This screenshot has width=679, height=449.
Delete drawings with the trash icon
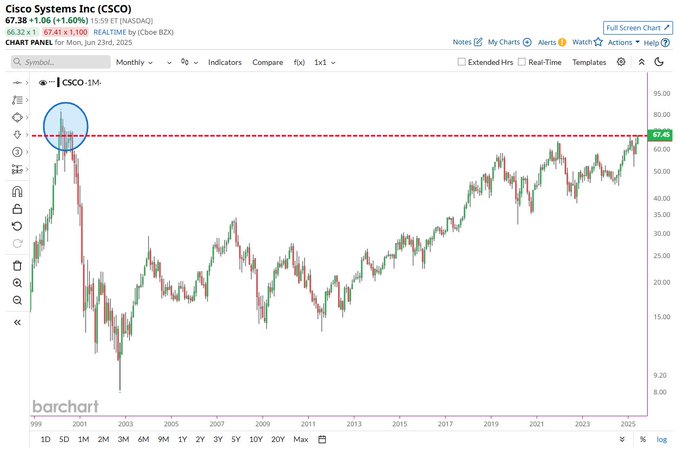(17, 266)
